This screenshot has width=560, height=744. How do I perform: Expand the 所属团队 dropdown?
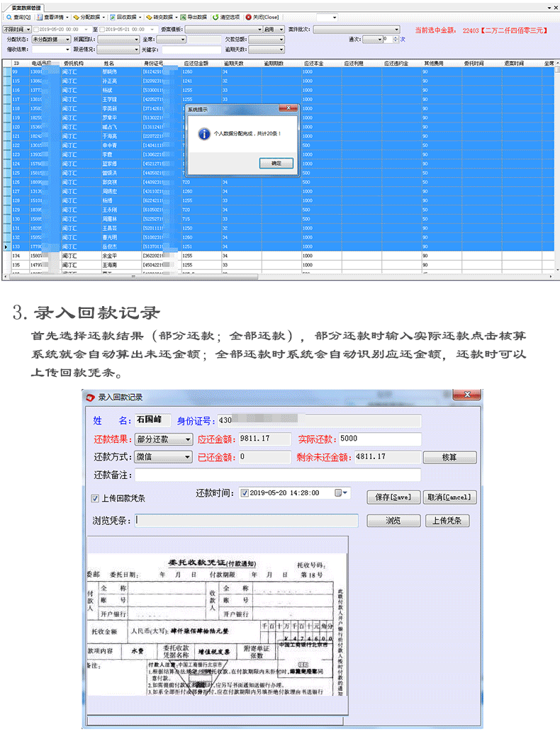[118, 40]
